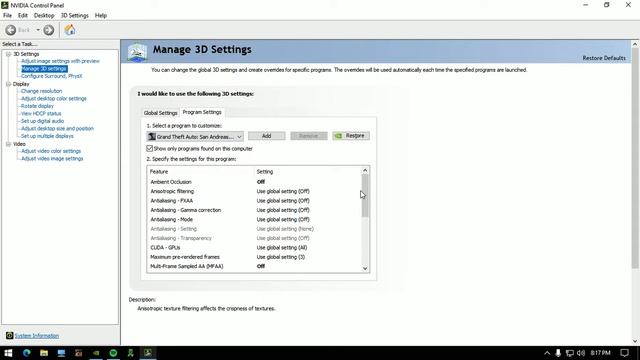Collapse the Video tree node
The width and height of the screenshot is (640, 360).
point(8,144)
